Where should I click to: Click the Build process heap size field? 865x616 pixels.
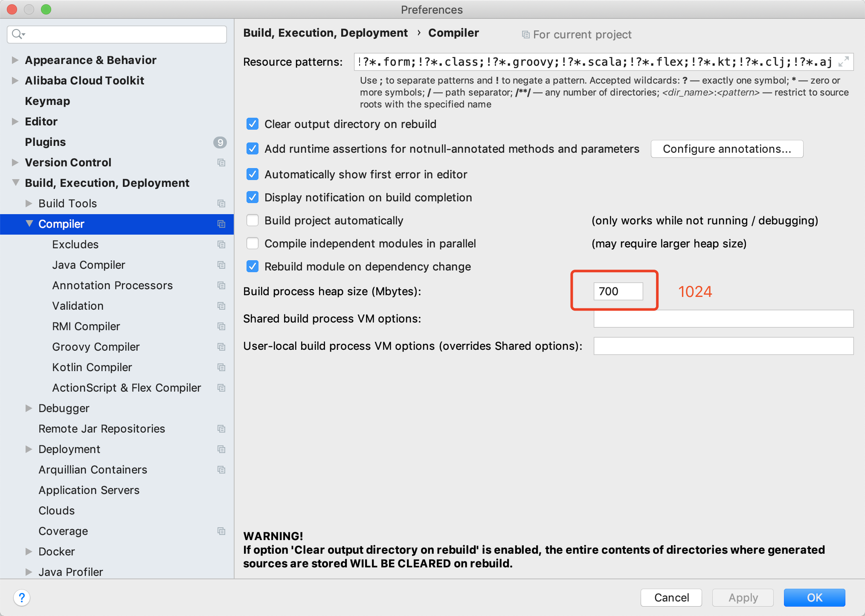(x=618, y=291)
